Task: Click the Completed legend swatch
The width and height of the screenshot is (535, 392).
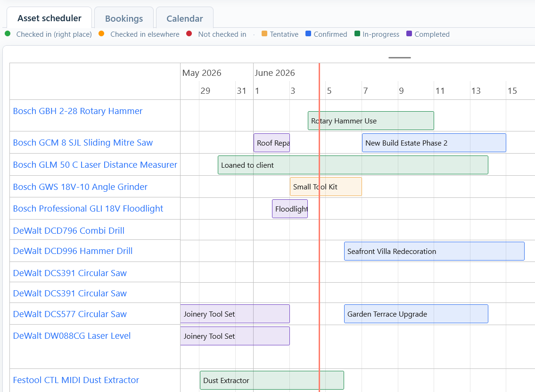Action: [x=409, y=34]
